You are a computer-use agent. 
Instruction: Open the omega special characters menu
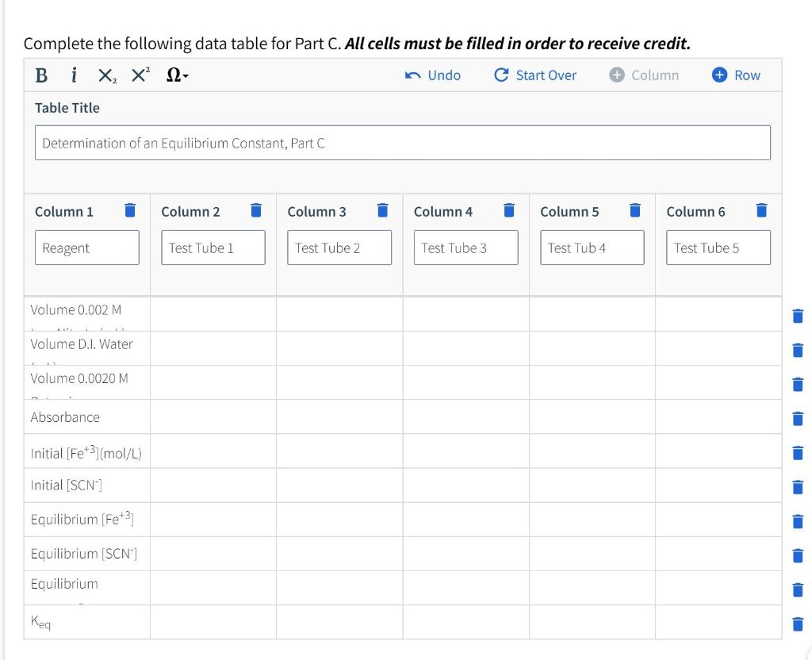177,75
